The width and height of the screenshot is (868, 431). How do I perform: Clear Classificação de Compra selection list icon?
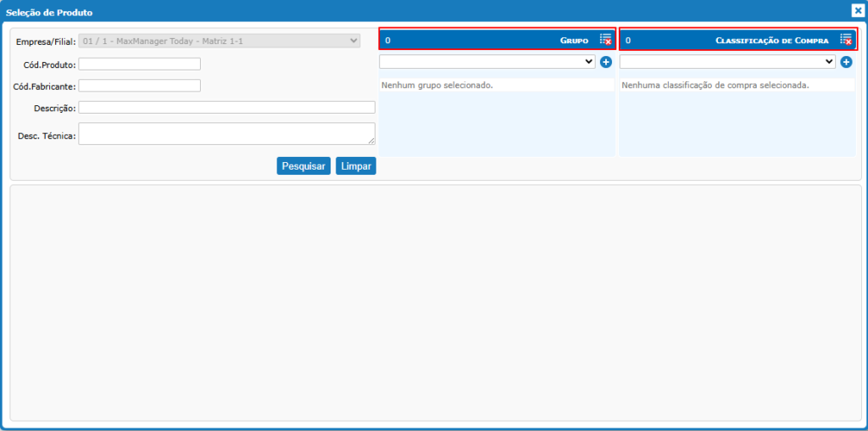point(845,40)
